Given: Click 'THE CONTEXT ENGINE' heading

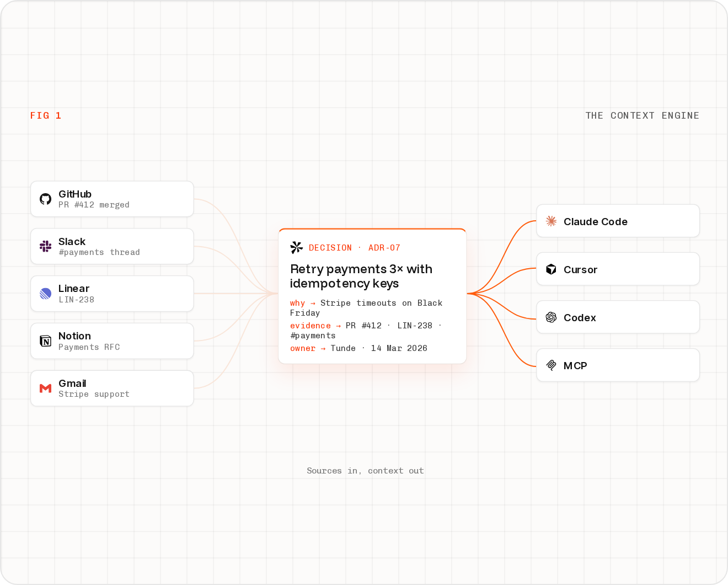Looking at the screenshot, I should pyautogui.click(x=643, y=115).
